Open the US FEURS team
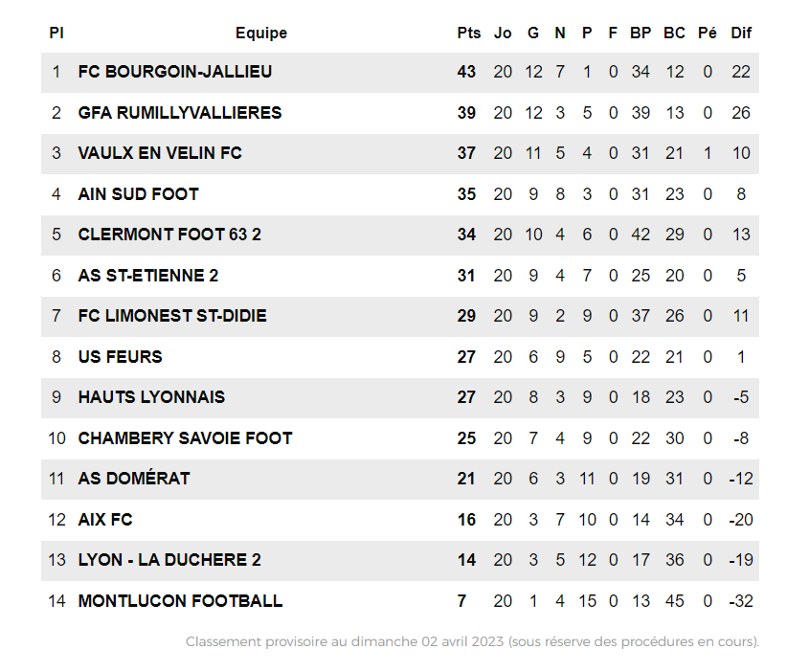787x672 pixels. pos(121,357)
